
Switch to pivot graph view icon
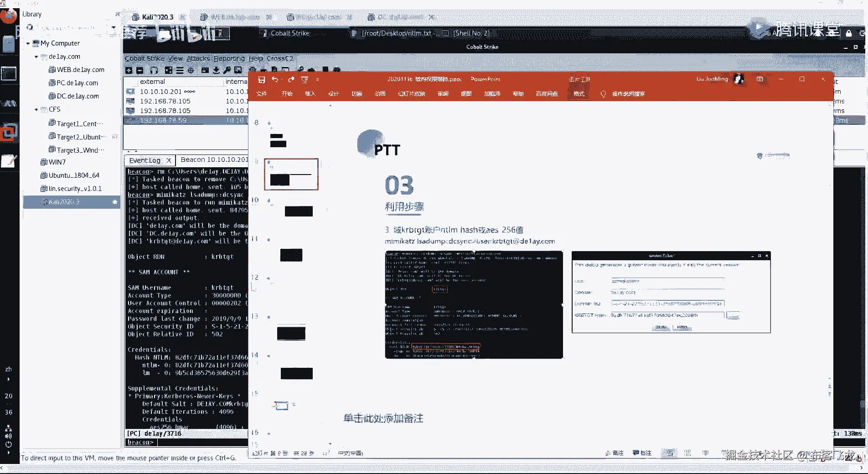click(x=169, y=70)
